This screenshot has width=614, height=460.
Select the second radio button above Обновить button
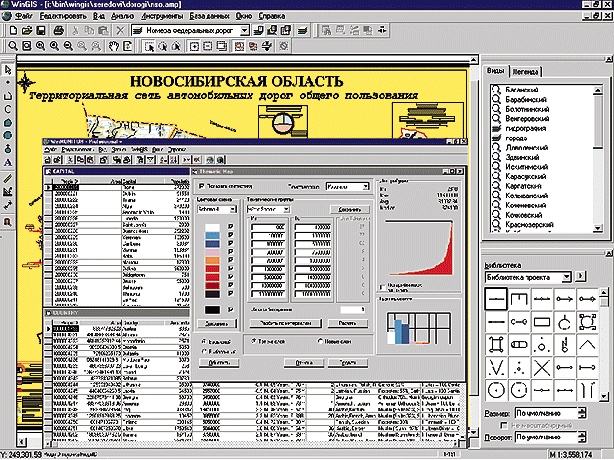coord(204,351)
